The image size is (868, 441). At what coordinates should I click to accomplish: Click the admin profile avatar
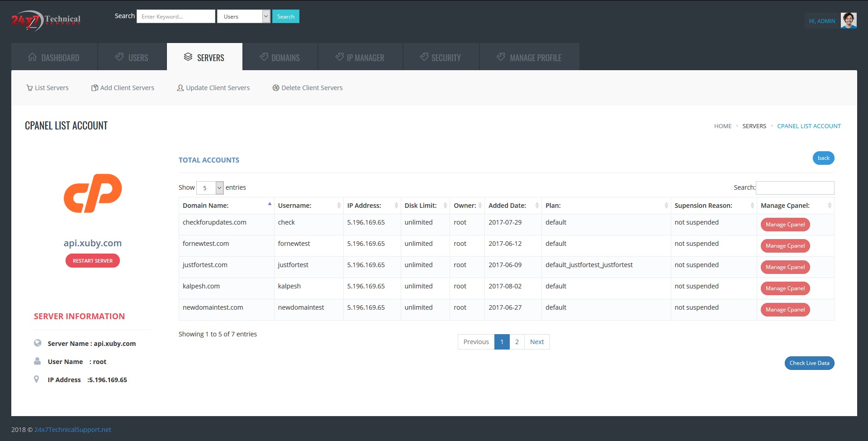point(848,21)
